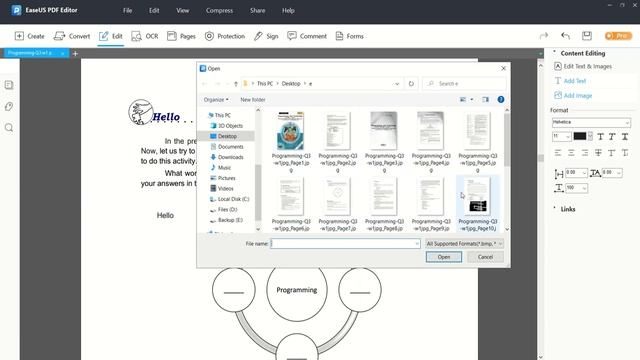
Task: Click the redo arrow icon
Action: click(544, 36)
